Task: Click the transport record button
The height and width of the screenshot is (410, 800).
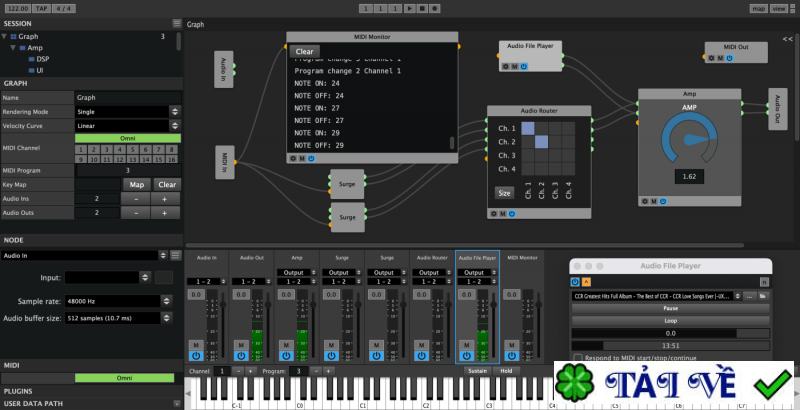Action: 435,9
